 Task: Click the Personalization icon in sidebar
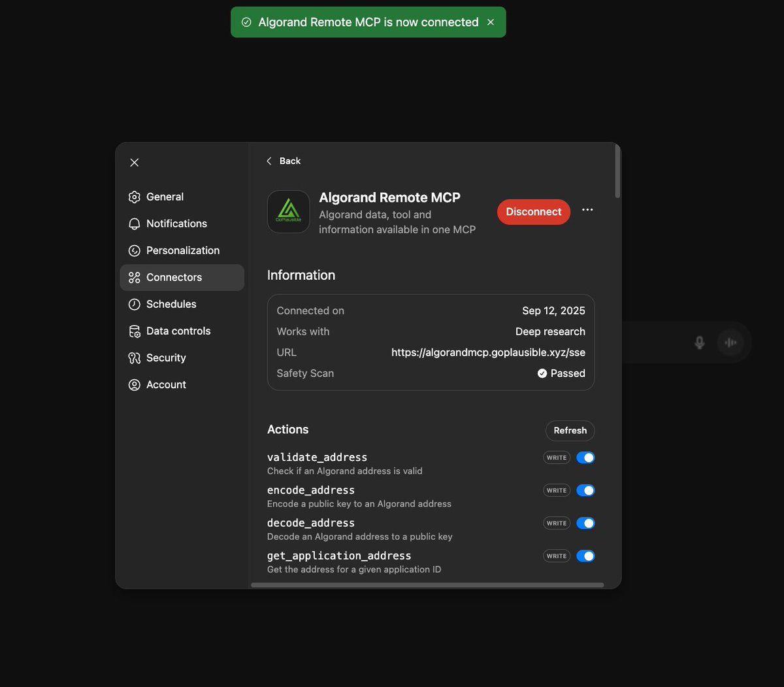135,250
